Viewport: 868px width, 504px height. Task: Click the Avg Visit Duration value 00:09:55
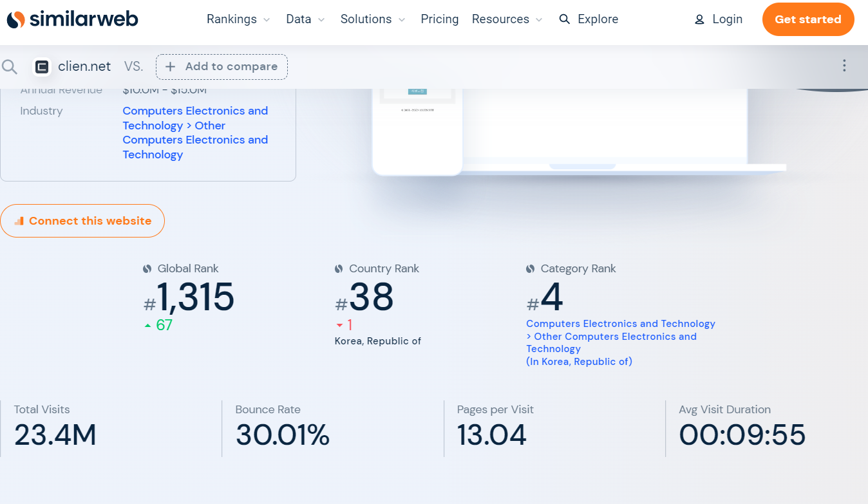742,436
